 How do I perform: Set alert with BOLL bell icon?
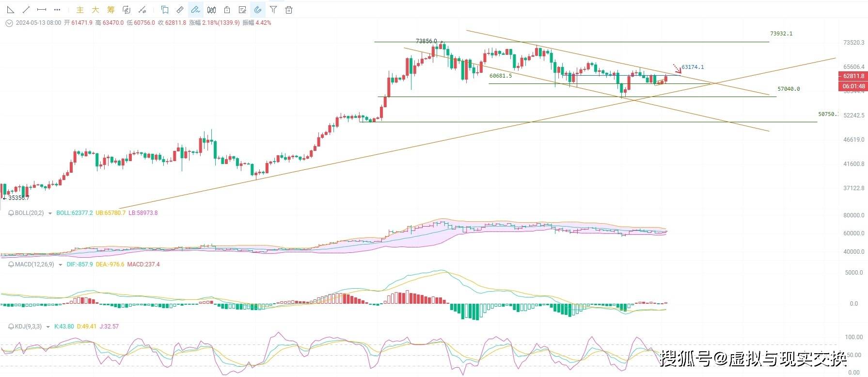[x=11, y=213]
